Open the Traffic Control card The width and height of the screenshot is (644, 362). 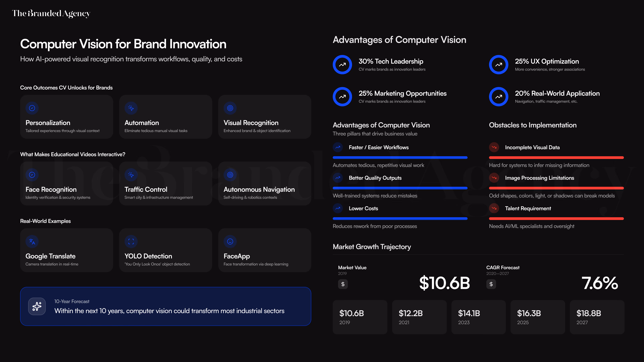[x=166, y=183]
